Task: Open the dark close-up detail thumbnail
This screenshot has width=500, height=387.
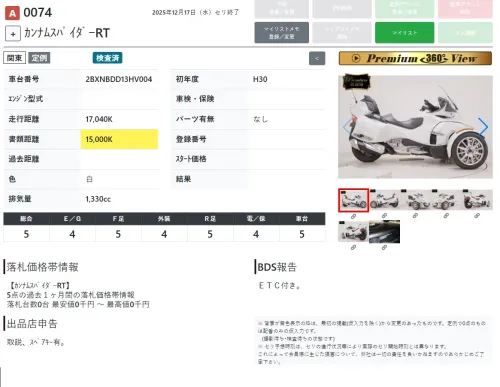Action: click(384, 231)
